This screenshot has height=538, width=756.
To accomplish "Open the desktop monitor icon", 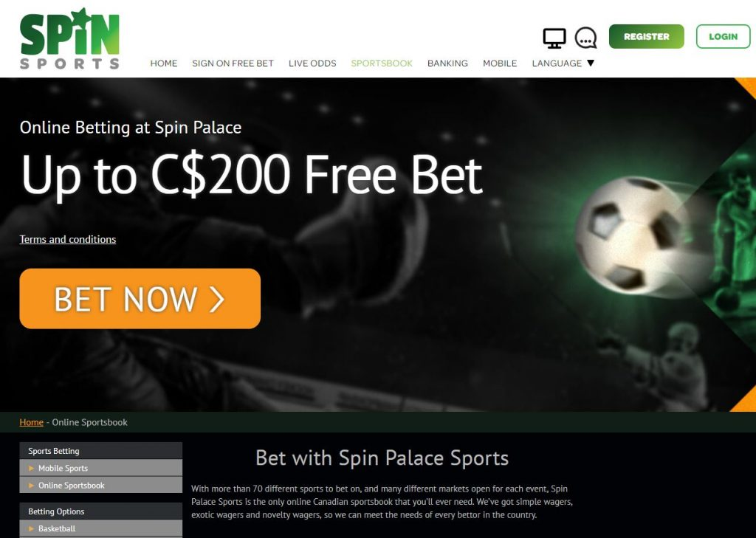I will pos(554,38).
